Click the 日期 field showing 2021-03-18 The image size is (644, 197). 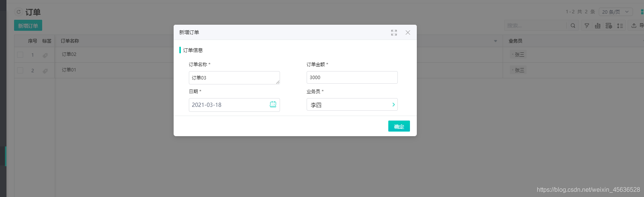(234, 105)
